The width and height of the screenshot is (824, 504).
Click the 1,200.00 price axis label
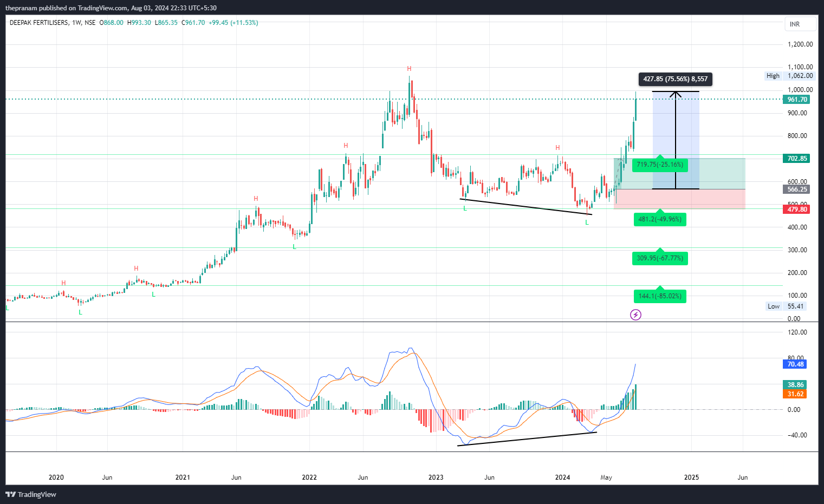[800, 44]
